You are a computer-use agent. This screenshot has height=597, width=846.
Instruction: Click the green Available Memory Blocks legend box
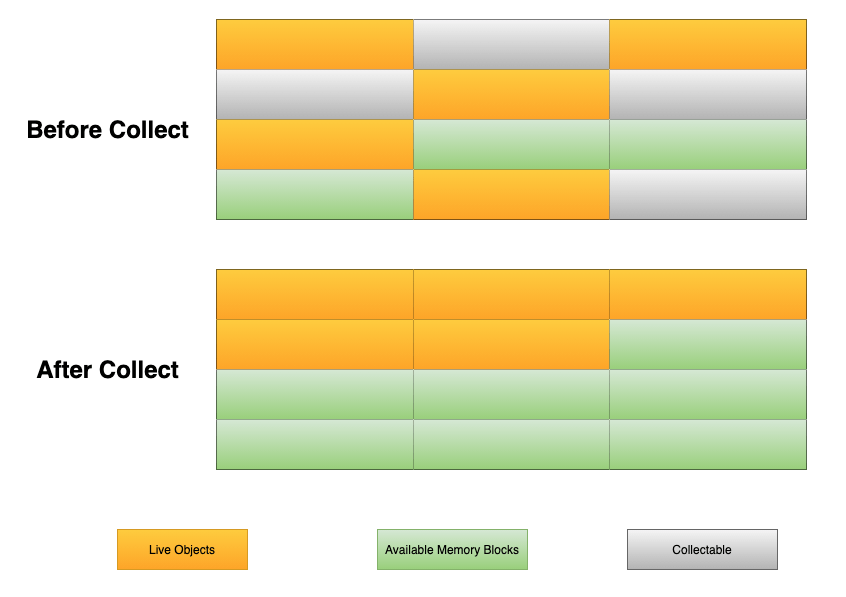[x=452, y=549]
